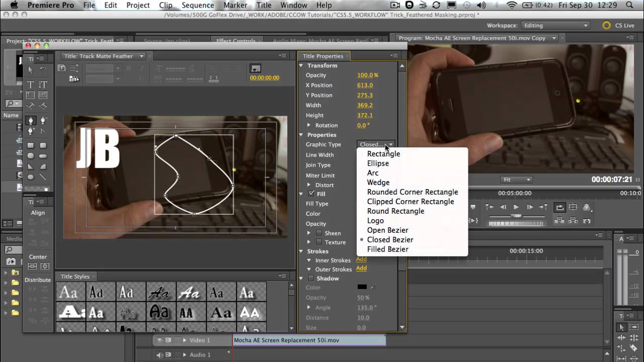644x362 pixels.
Task: Expand the Video 1 track
Action: [x=185, y=340]
